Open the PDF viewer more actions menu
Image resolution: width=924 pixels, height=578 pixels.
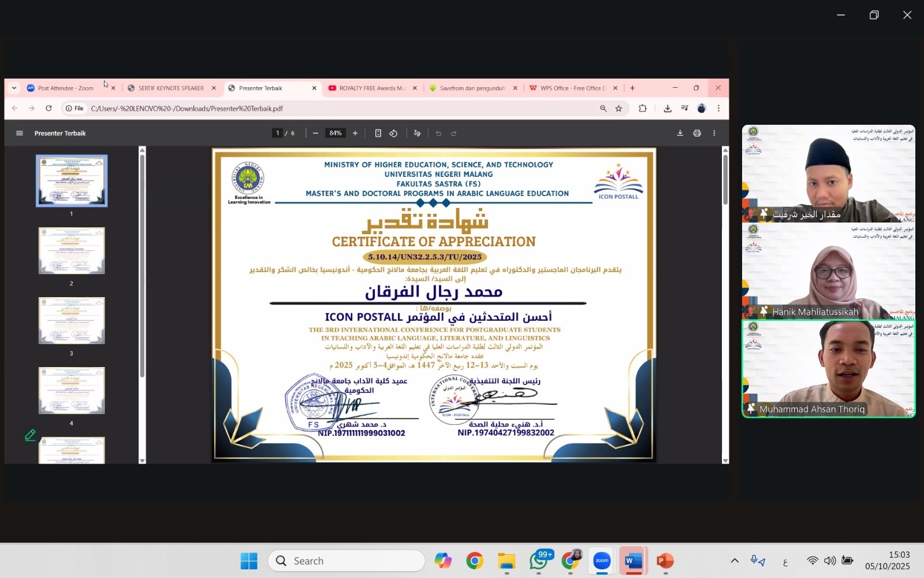point(714,134)
